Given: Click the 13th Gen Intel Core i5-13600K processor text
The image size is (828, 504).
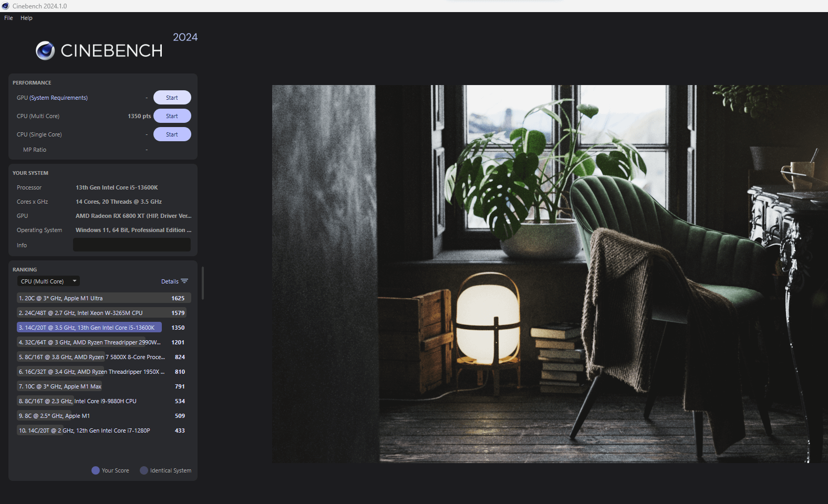Looking at the screenshot, I should coord(117,187).
